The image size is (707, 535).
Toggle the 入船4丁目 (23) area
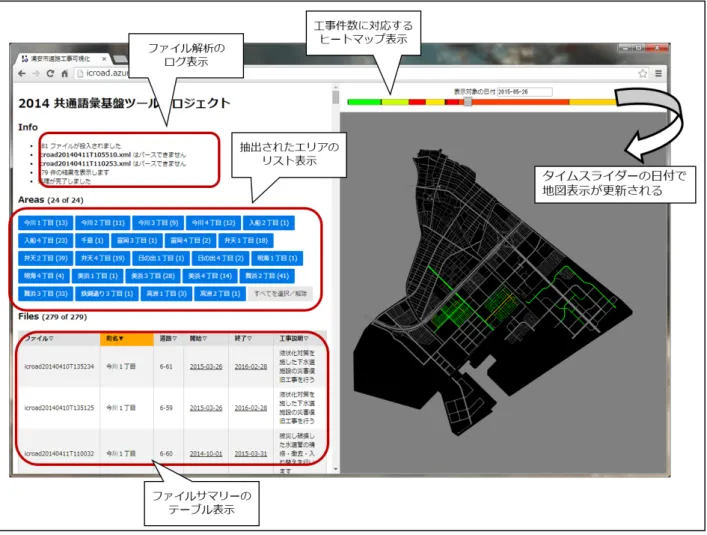[46, 240]
